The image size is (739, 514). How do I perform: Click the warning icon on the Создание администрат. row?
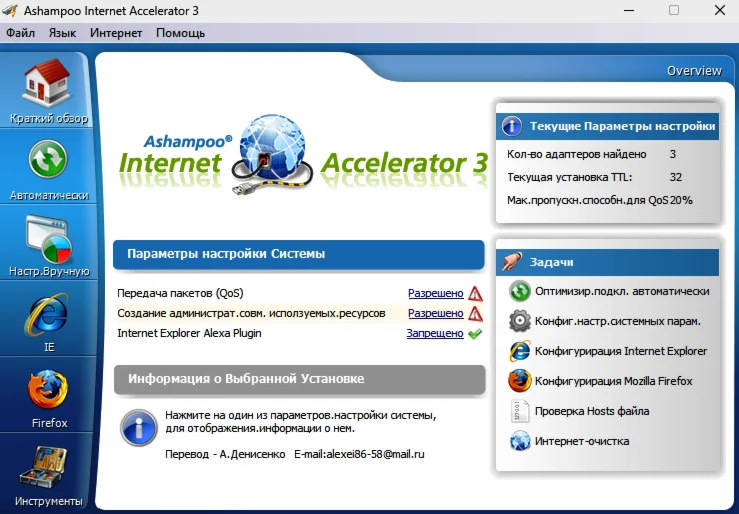tap(476, 313)
